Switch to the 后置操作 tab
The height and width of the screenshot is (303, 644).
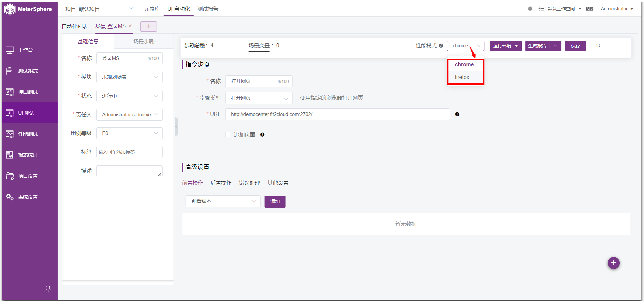coord(221,183)
